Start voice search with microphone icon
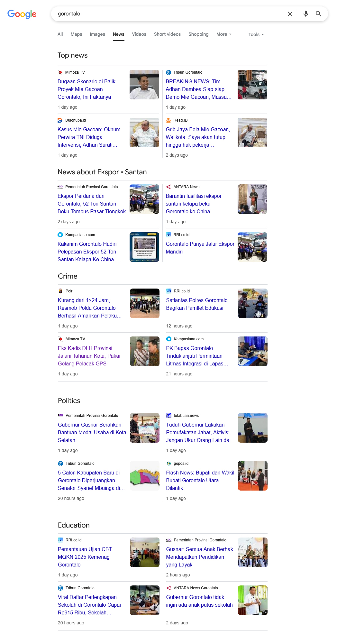Viewport: 337px width, 644px height. [x=306, y=14]
